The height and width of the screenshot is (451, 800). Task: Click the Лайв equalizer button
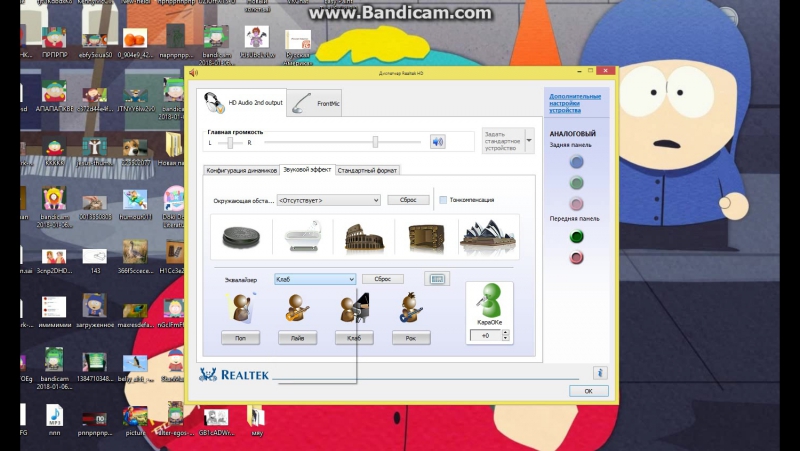pos(297,338)
